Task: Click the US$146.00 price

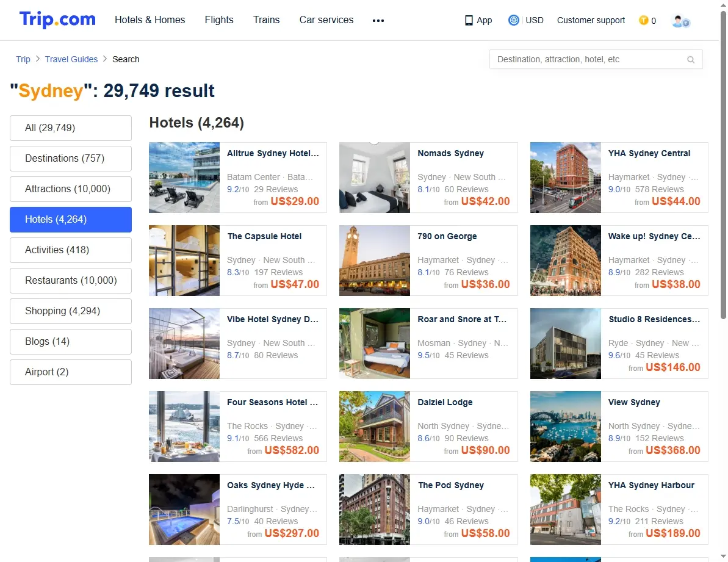Action: tap(672, 367)
